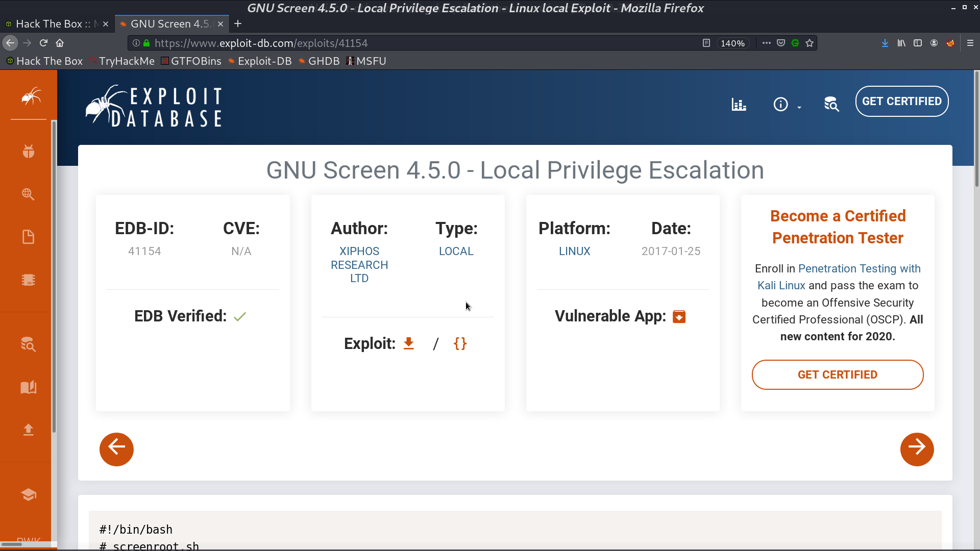Image resolution: width=980 pixels, height=551 pixels.
Task: Open page actions three-dot menu
Action: click(767, 43)
